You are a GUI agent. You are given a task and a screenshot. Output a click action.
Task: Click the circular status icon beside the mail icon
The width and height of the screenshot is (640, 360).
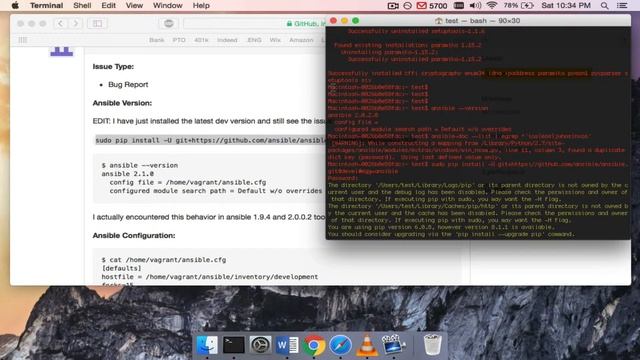[407, 6]
